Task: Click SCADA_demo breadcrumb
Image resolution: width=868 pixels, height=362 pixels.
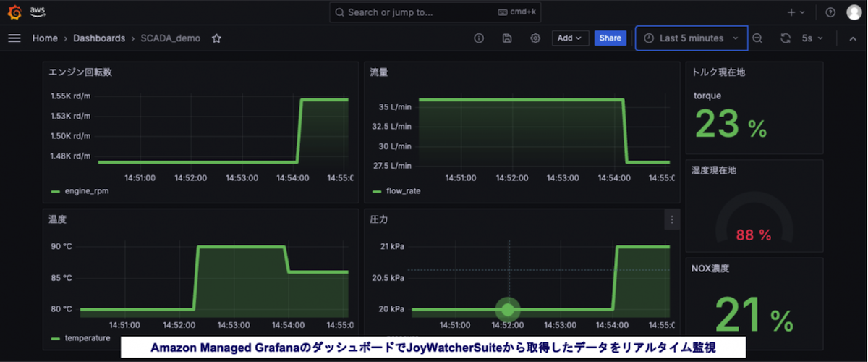Action: pos(171,38)
